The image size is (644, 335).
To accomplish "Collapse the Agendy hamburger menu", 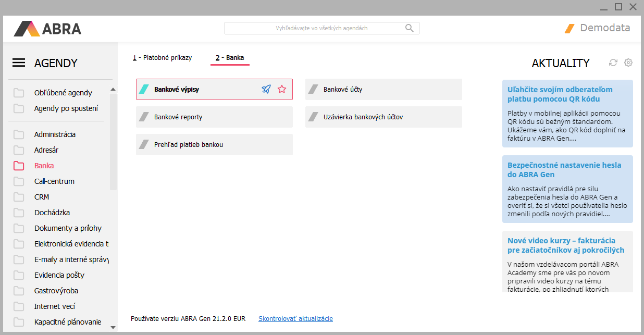I will click(19, 63).
